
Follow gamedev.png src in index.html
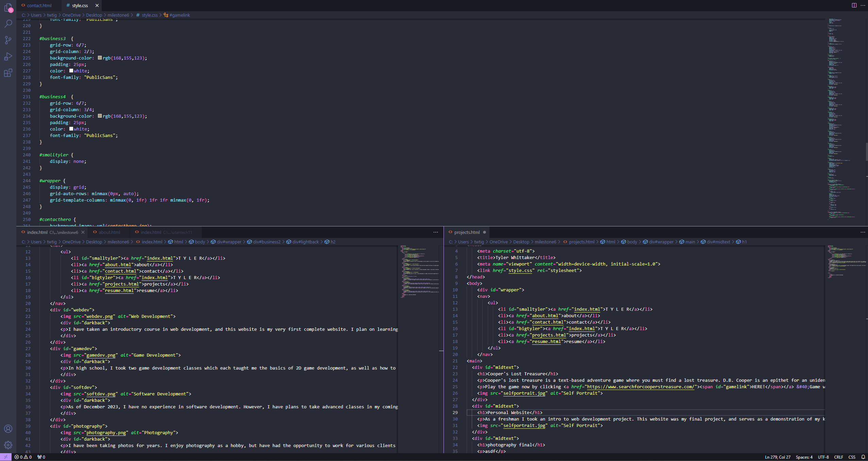point(101,355)
